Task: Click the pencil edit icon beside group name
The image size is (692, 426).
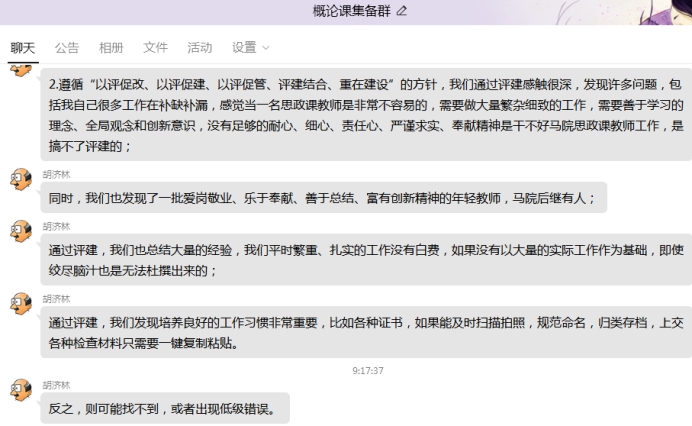Action: [x=402, y=10]
